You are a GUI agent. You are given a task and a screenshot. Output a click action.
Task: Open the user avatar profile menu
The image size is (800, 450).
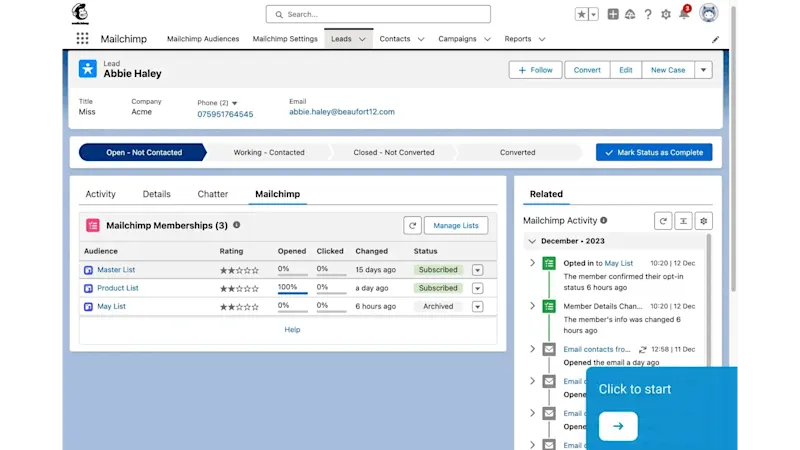(708, 13)
